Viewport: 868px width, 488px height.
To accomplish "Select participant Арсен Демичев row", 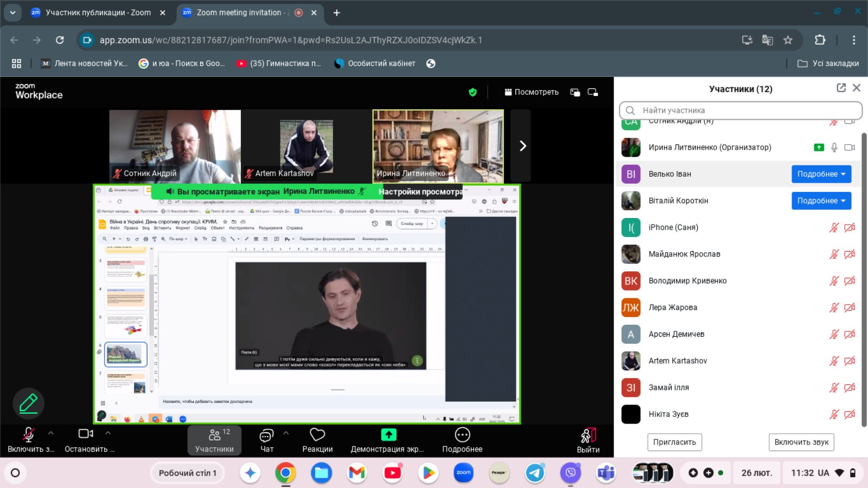I will 738,334.
